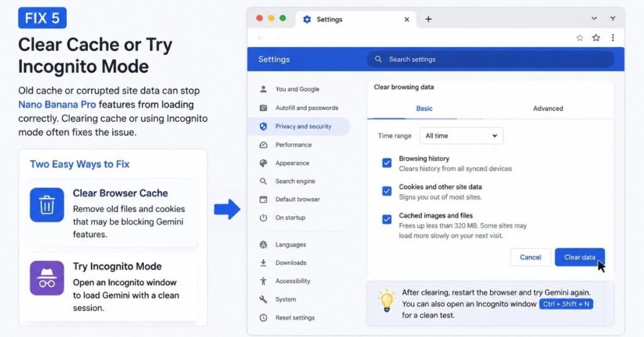The height and width of the screenshot is (337, 644).
Task: Click the small outline star icon
Action: (579, 38)
